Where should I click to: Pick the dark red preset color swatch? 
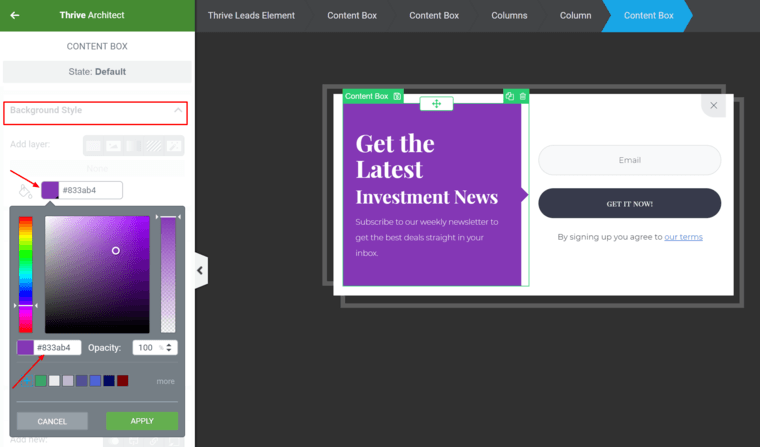[122, 381]
